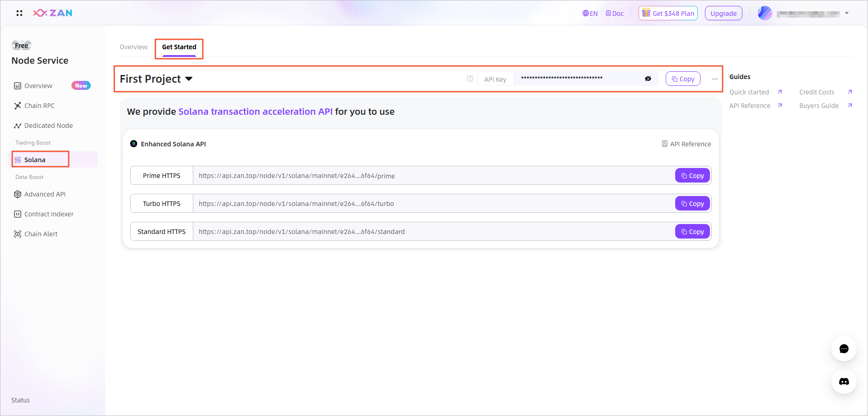Open the Credit Costs guide
The height and width of the screenshot is (416, 868).
(817, 92)
